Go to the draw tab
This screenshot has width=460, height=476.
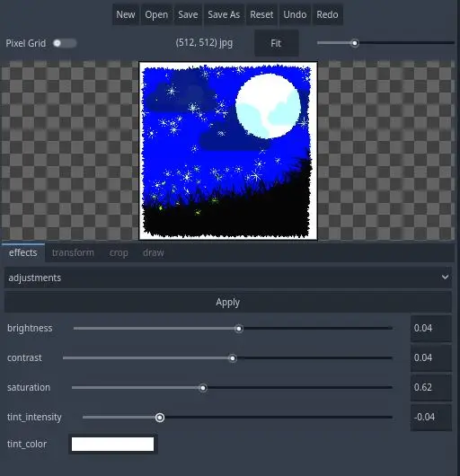tap(154, 252)
